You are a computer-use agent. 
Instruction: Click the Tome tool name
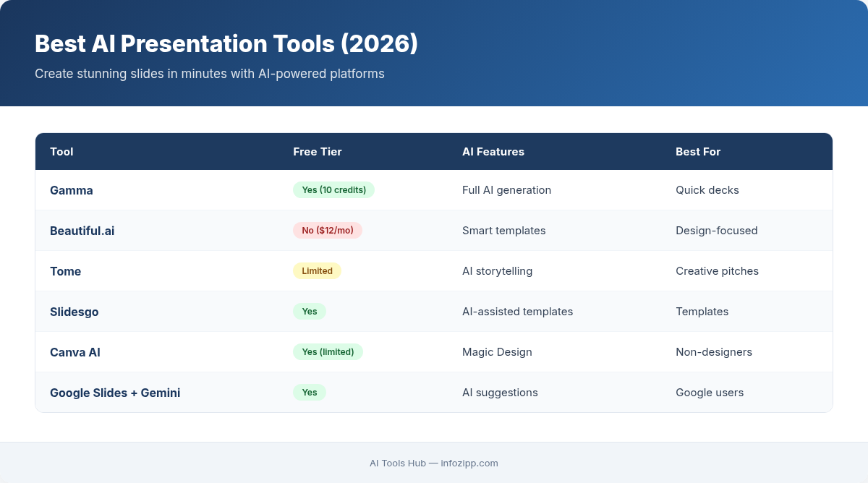[65, 271]
